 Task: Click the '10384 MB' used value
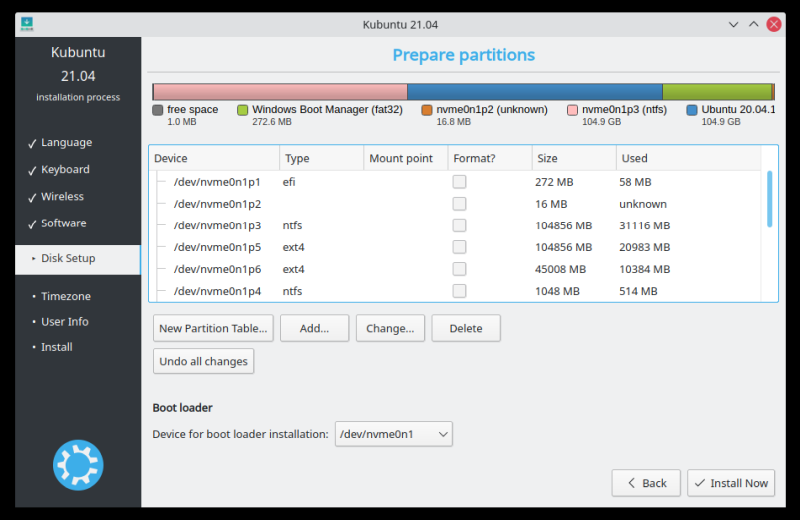pos(644,269)
